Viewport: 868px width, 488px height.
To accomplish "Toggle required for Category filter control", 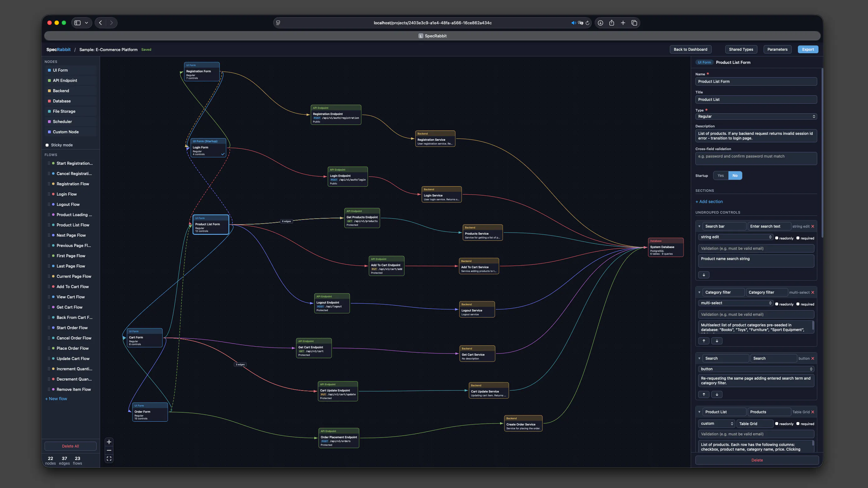I will (798, 304).
